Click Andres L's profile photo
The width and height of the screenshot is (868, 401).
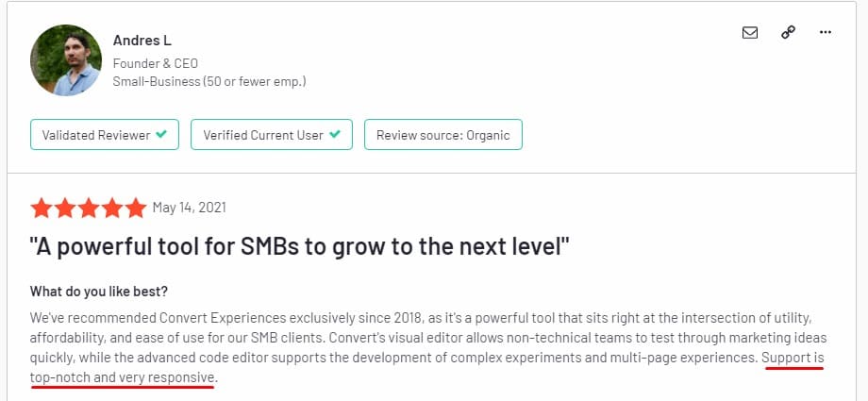coord(65,60)
